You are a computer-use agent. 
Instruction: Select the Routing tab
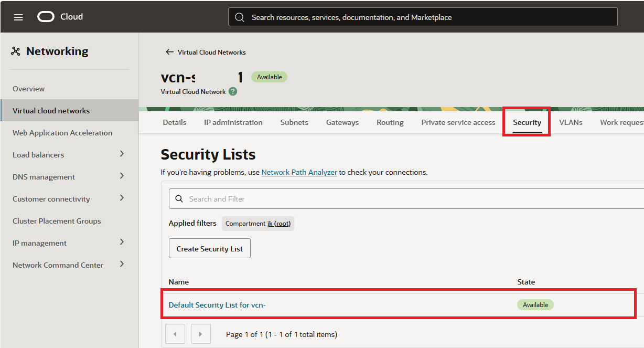pyautogui.click(x=390, y=122)
